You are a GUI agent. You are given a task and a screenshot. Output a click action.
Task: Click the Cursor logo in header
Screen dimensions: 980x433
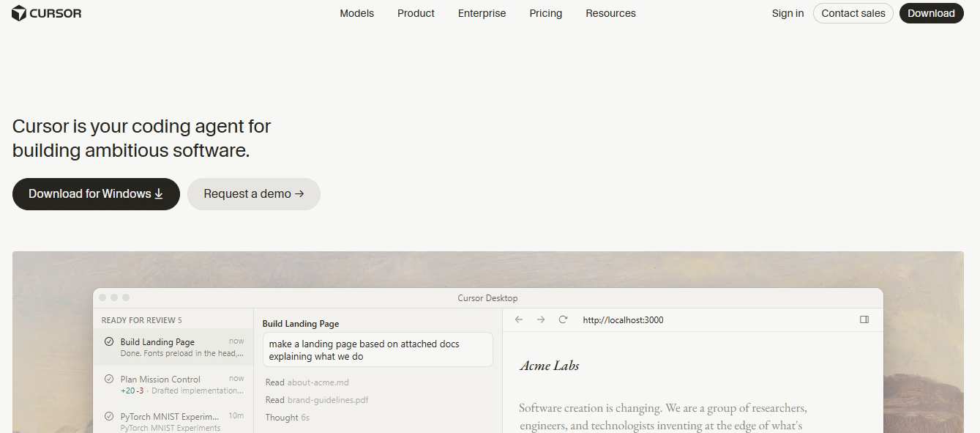tap(47, 13)
